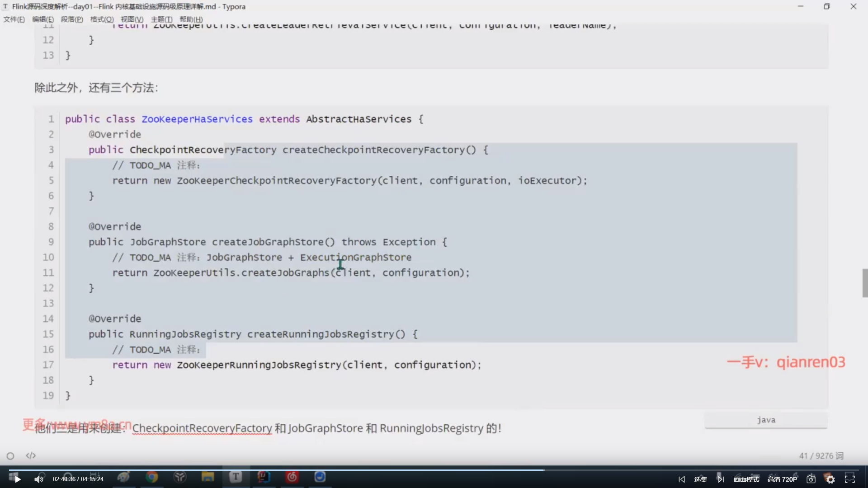Change 高清 720P quality setting

pos(782,479)
